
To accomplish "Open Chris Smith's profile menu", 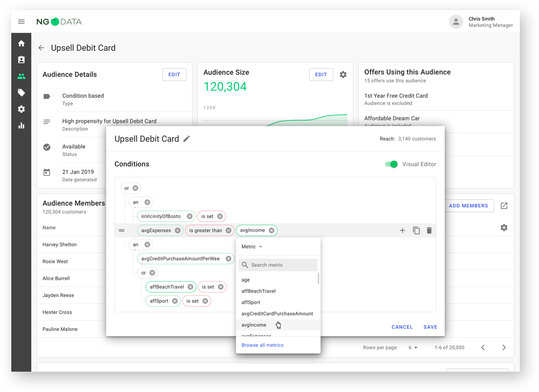I will click(x=455, y=22).
